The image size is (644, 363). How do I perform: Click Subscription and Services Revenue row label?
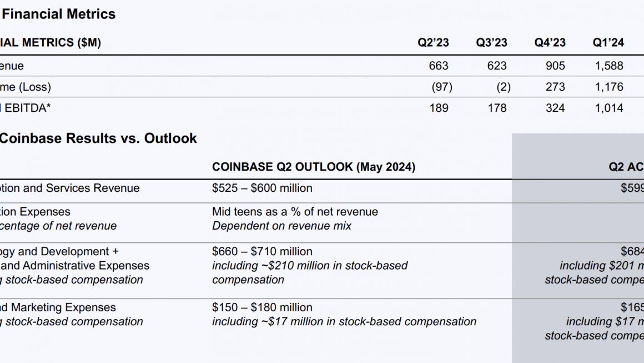[70, 188]
